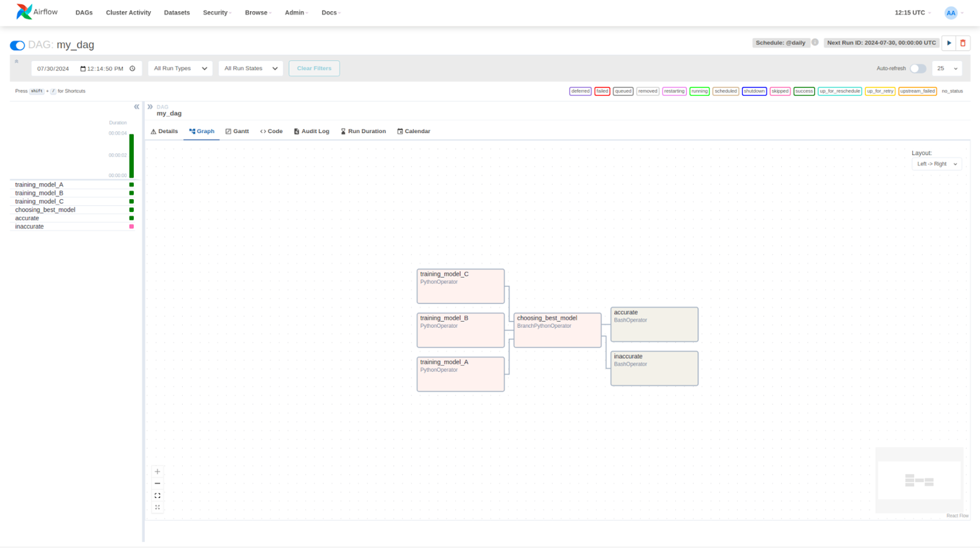Image resolution: width=980 pixels, height=548 pixels.
Task: Click the React Flow minimap
Action: [919, 480]
